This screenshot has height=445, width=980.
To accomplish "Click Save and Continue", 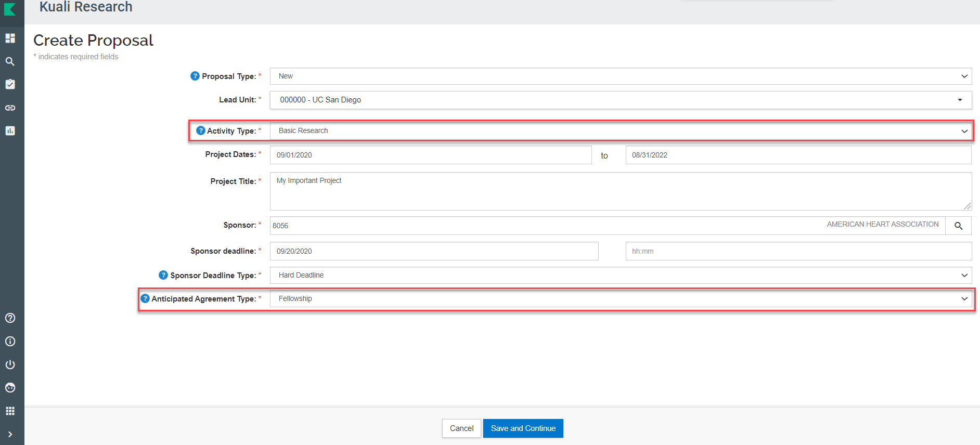I will coord(523,428).
